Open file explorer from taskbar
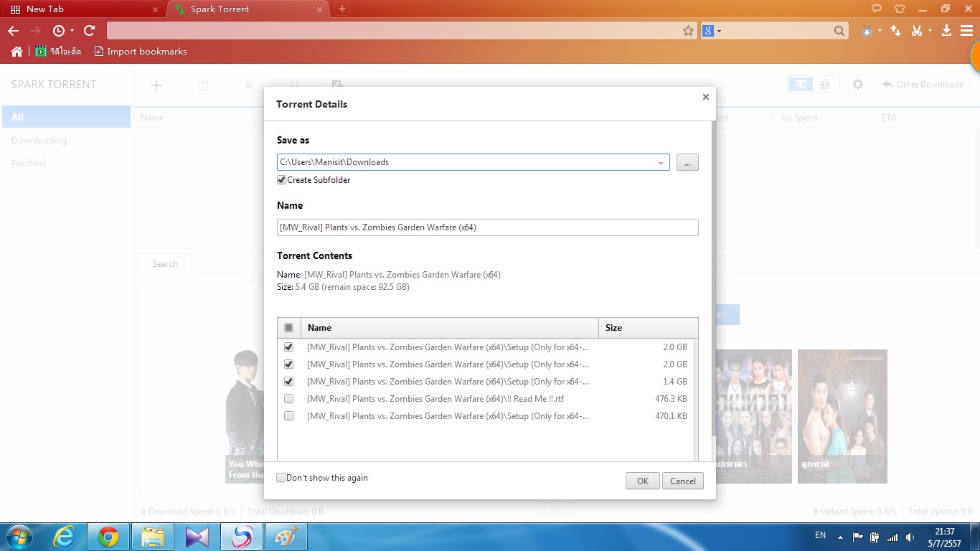Viewport: 980px width, 551px height. point(153,537)
